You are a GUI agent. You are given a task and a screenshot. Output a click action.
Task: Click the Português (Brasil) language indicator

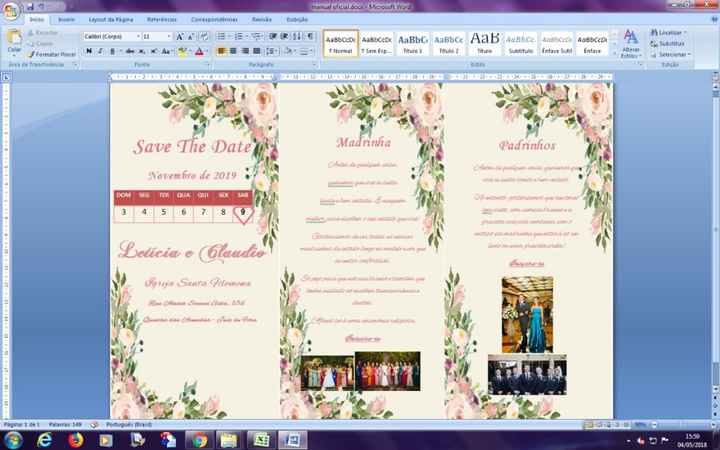click(129, 425)
